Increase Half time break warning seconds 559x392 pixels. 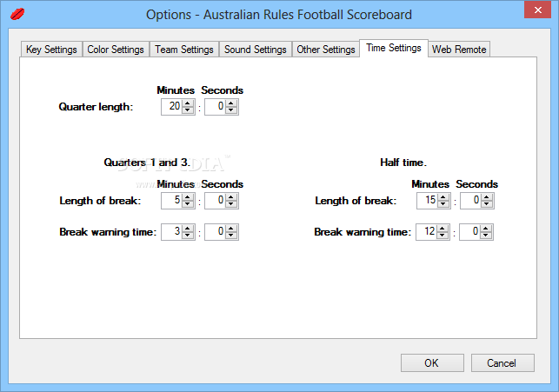click(x=486, y=229)
